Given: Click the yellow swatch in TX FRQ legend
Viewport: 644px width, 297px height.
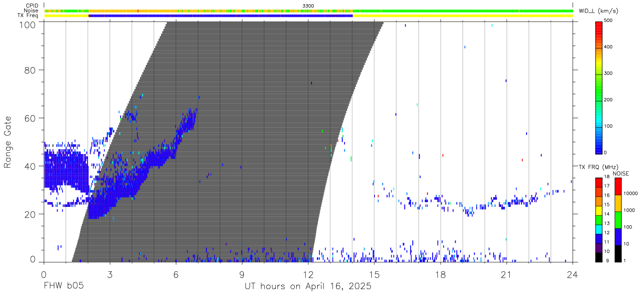Looking at the screenshot, I should click(x=599, y=211).
